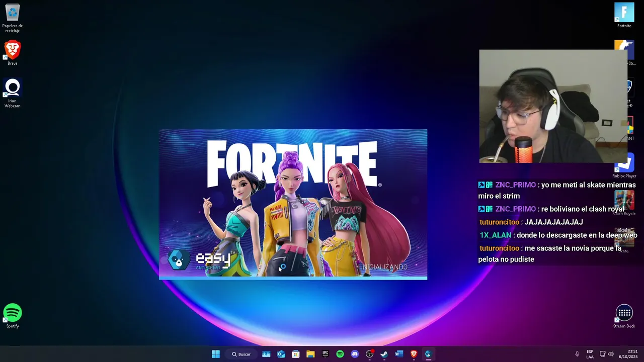Click the microphone icon in system tray
644x362 pixels.
(577, 354)
